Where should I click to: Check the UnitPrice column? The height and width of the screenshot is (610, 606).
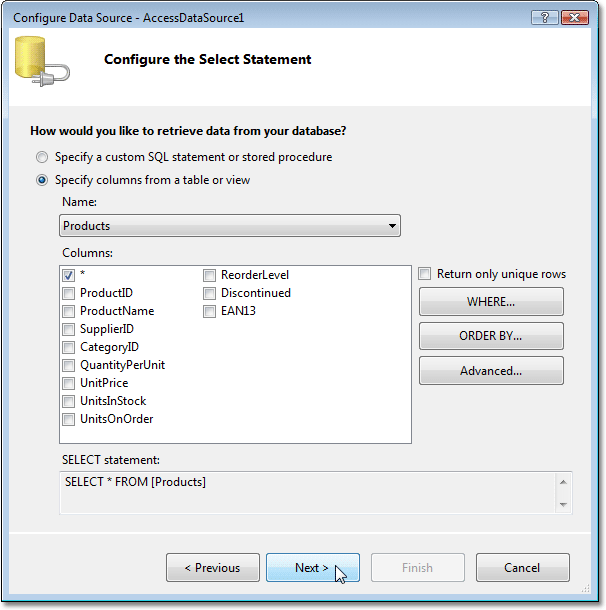68,383
